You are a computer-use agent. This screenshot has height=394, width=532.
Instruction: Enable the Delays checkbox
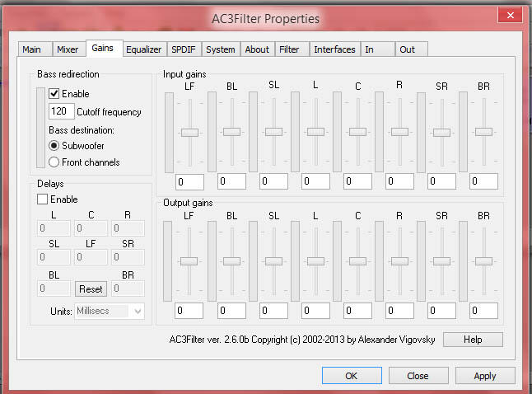pos(42,199)
